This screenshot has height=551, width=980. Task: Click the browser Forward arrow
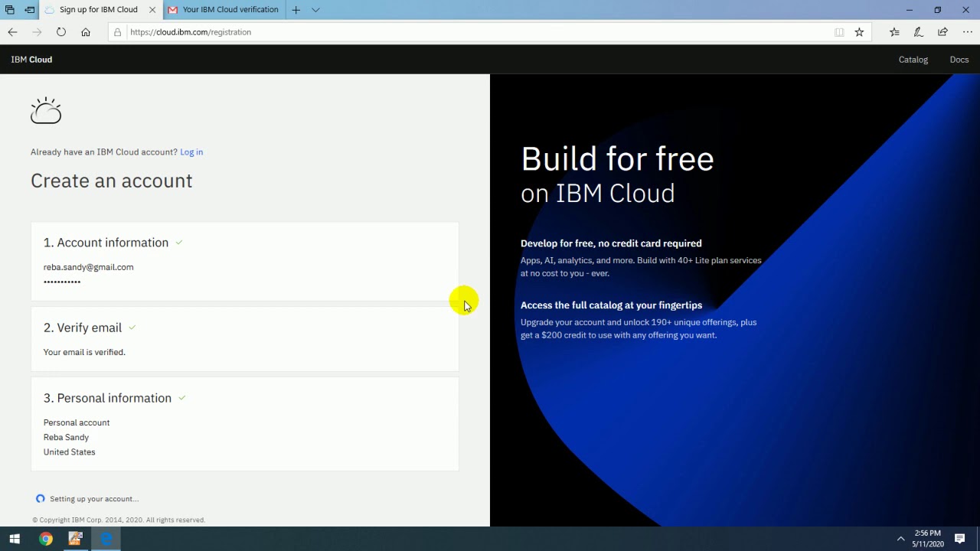37,32
